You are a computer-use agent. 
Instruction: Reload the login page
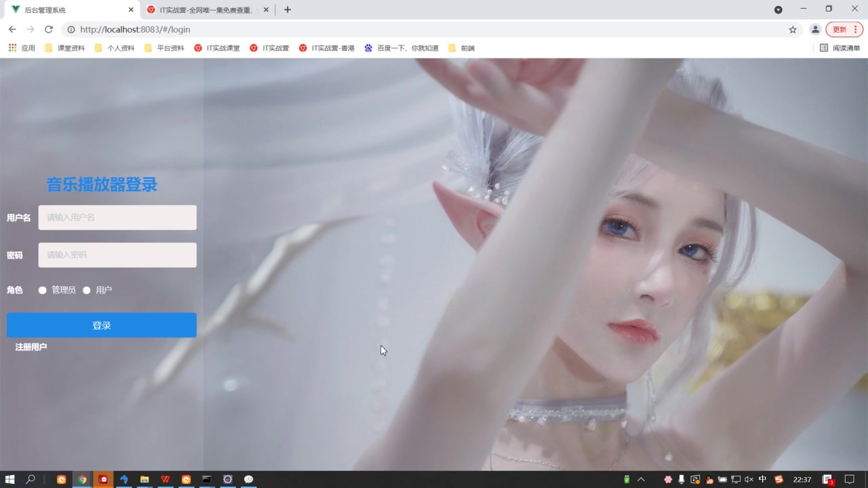pyautogui.click(x=48, y=29)
